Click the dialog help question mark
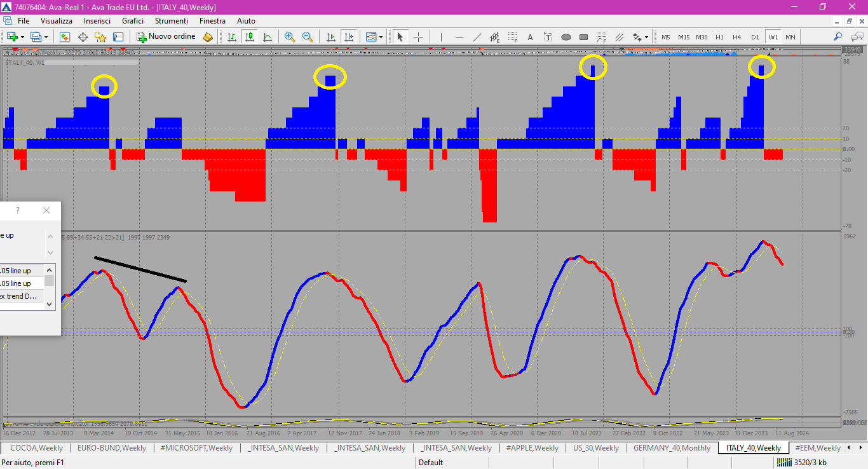The height and width of the screenshot is (469, 868). click(17, 210)
